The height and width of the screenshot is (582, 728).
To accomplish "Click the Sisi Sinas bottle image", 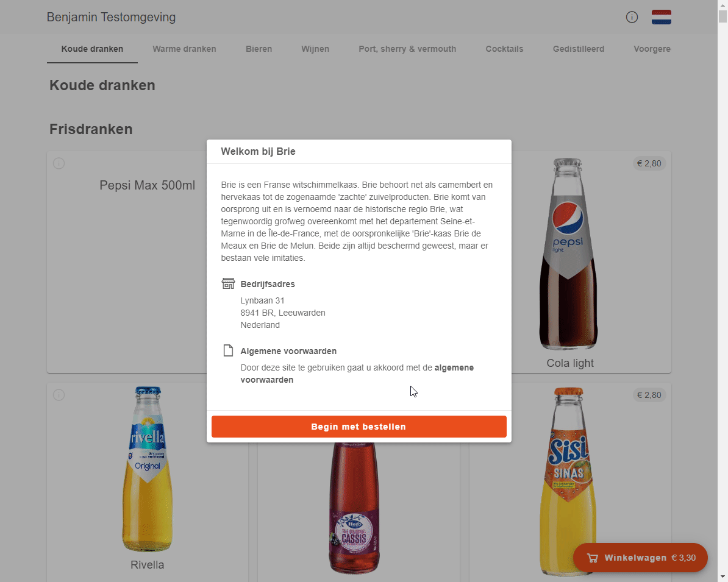I will (x=568, y=482).
